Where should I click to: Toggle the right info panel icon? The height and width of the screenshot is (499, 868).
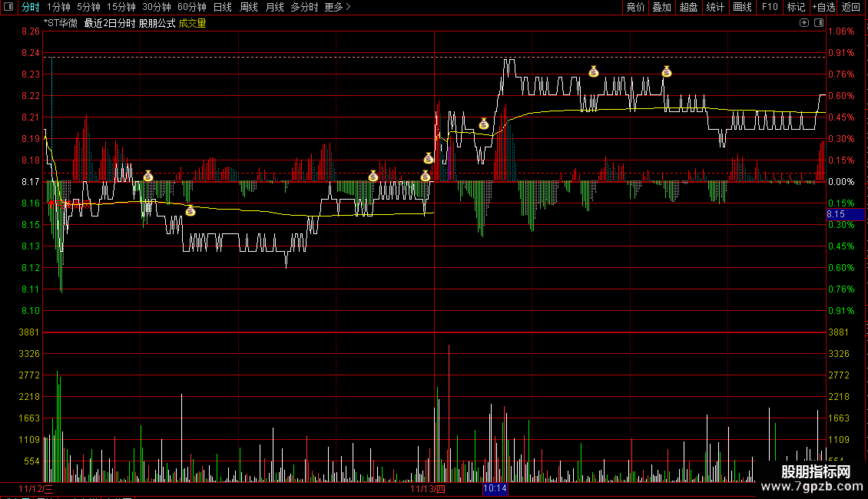[x=819, y=23]
